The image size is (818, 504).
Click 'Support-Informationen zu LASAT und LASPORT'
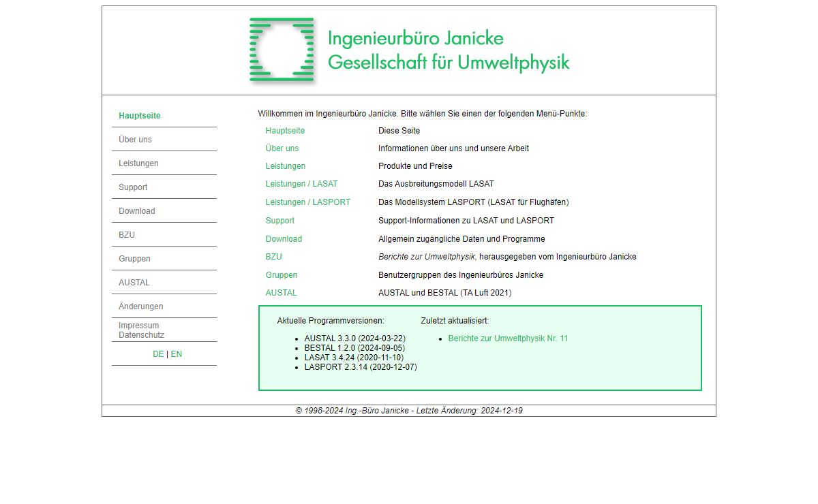466,221
